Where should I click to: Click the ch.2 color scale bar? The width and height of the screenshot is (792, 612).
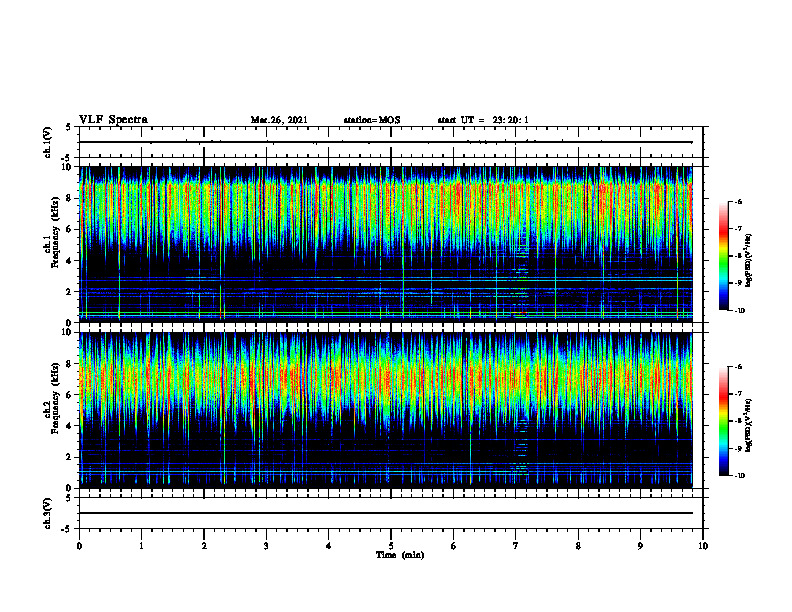[x=724, y=421]
